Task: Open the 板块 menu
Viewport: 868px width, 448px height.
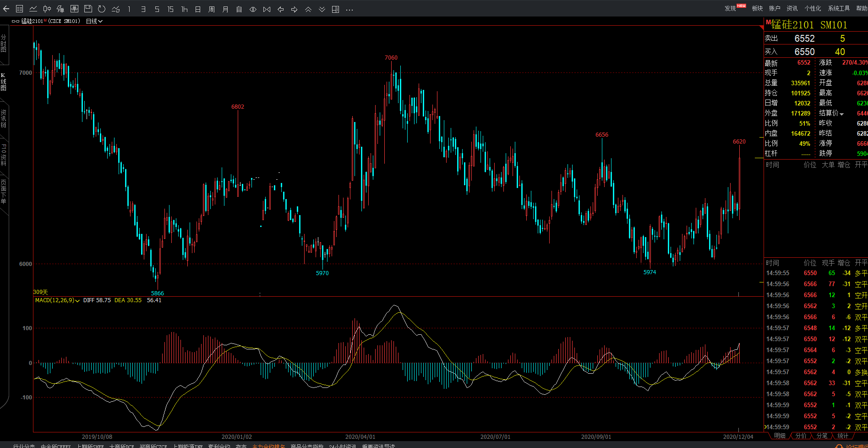Action: point(757,8)
